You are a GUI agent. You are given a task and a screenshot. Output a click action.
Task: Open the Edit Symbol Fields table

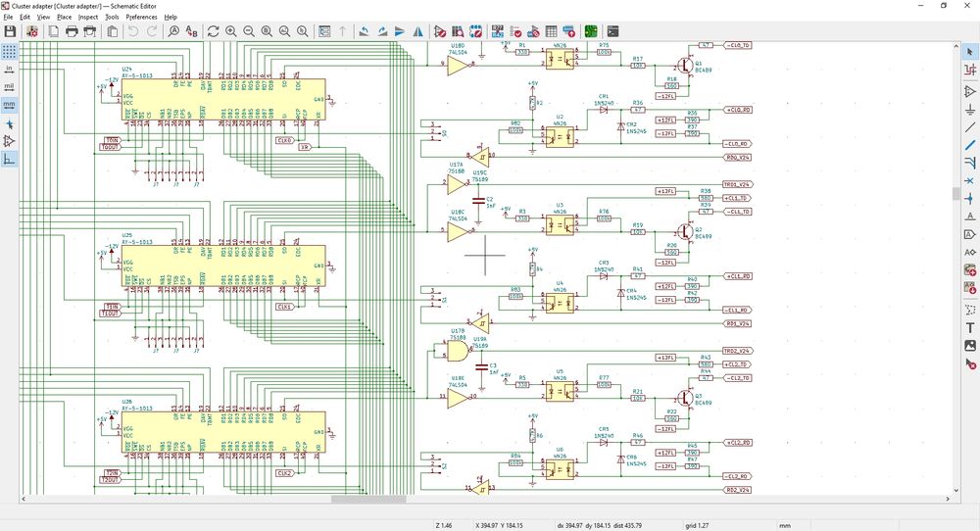(551, 31)
